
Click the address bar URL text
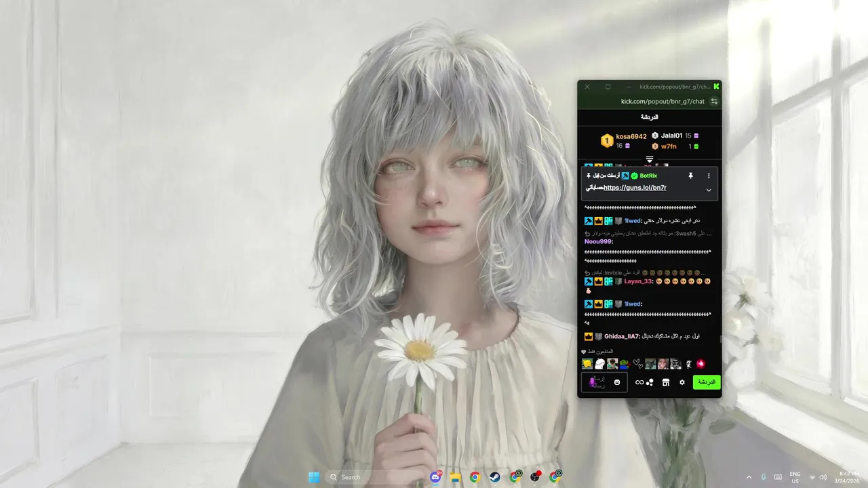click(x=663, y=102)
